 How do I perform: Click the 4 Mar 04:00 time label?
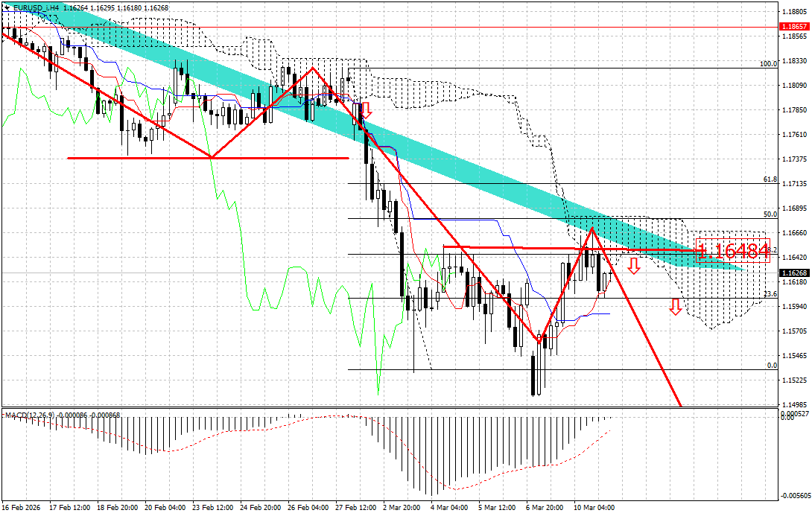(449, 508)
